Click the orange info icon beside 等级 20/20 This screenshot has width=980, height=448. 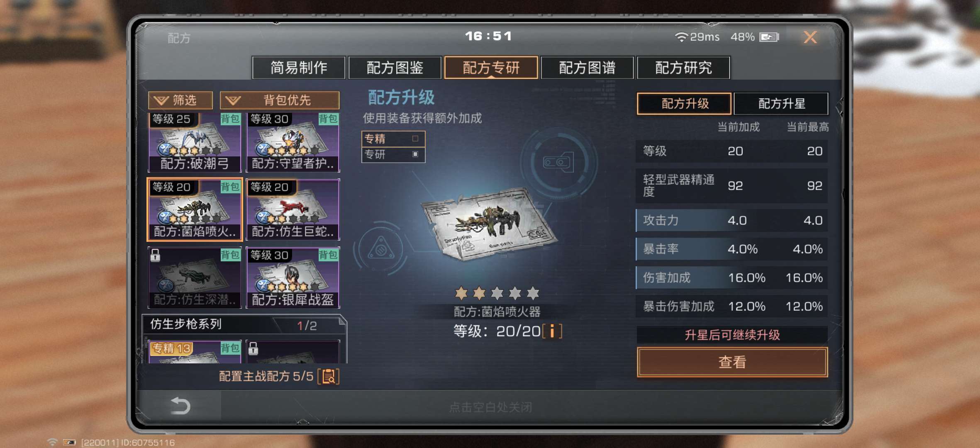[552, 331]
